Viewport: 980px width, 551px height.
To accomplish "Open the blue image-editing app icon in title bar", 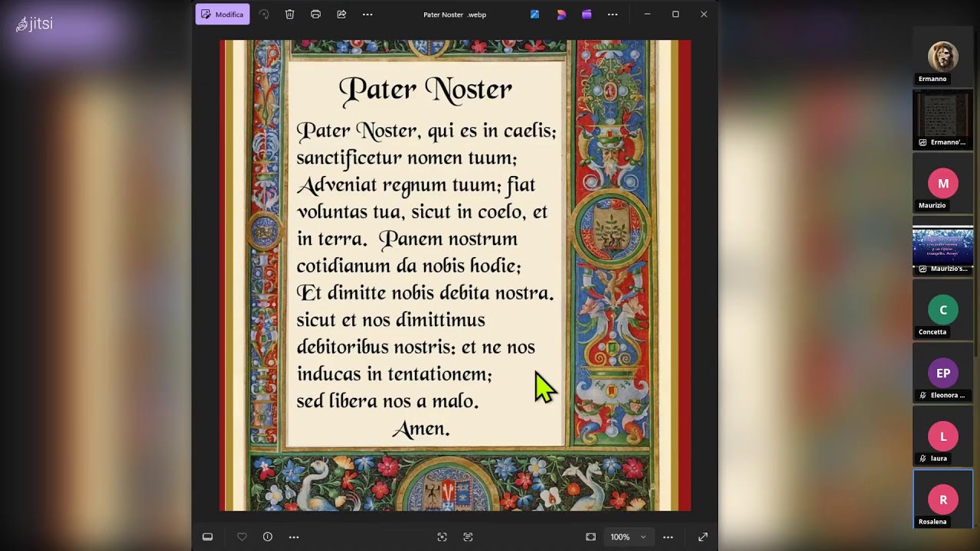I will [534, 15].
